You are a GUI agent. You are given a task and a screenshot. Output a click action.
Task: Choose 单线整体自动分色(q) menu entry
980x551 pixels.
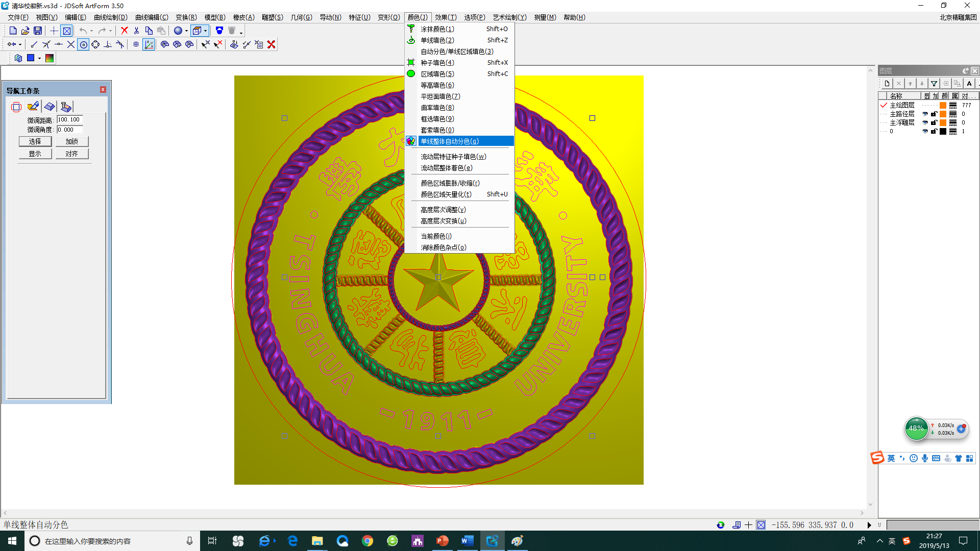click(459, 141)
